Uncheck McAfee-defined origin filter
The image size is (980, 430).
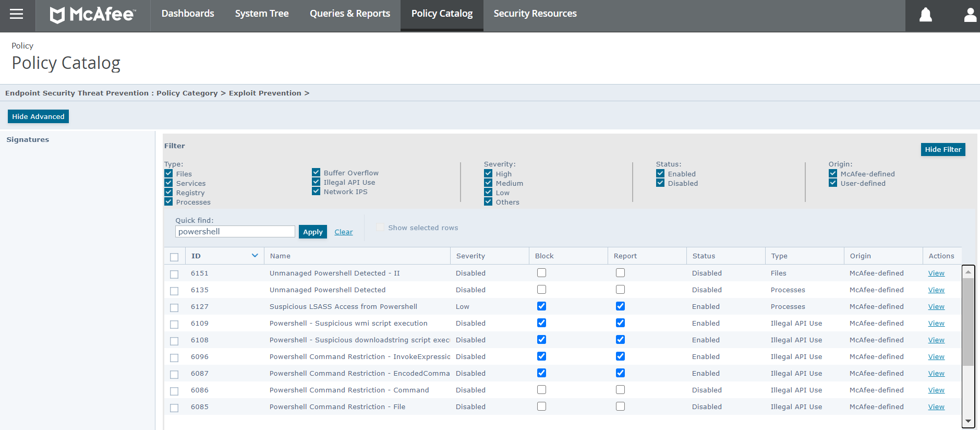click(833, 173)
